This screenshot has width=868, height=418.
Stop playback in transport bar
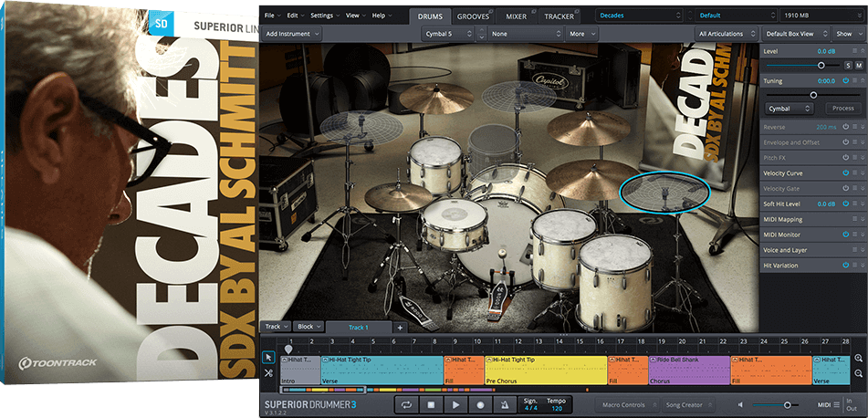[x=431, y=404]
